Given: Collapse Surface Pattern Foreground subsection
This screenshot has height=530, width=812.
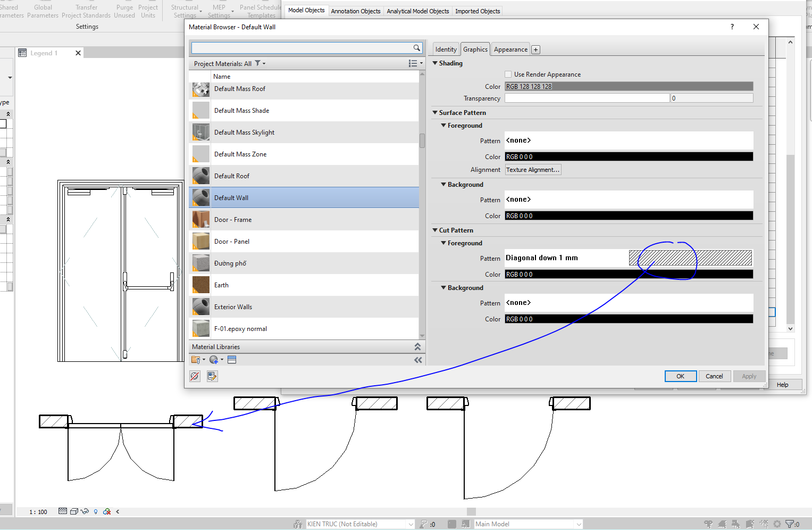Looking at the screenshot, I should [443, 125].
